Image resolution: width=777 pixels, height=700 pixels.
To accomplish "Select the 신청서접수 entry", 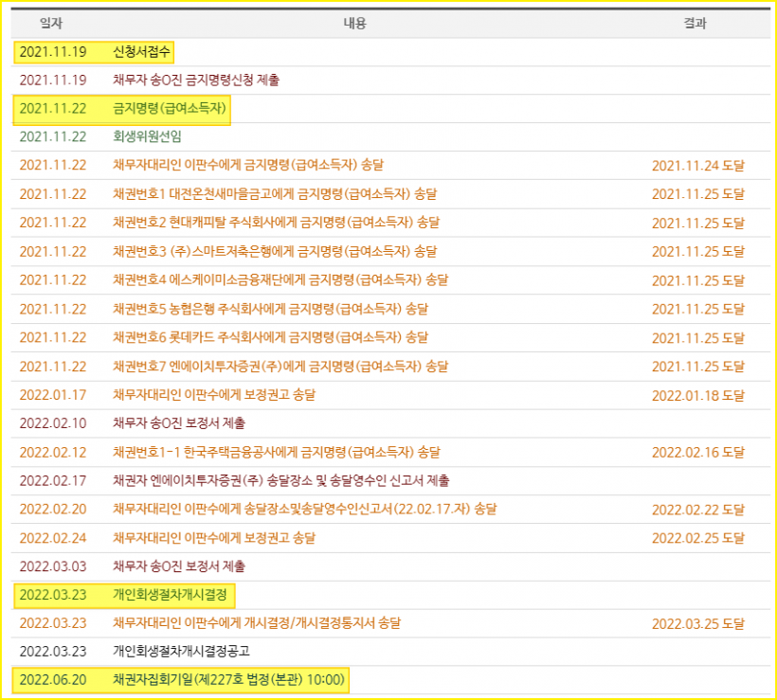I will (x=141, y=51).
